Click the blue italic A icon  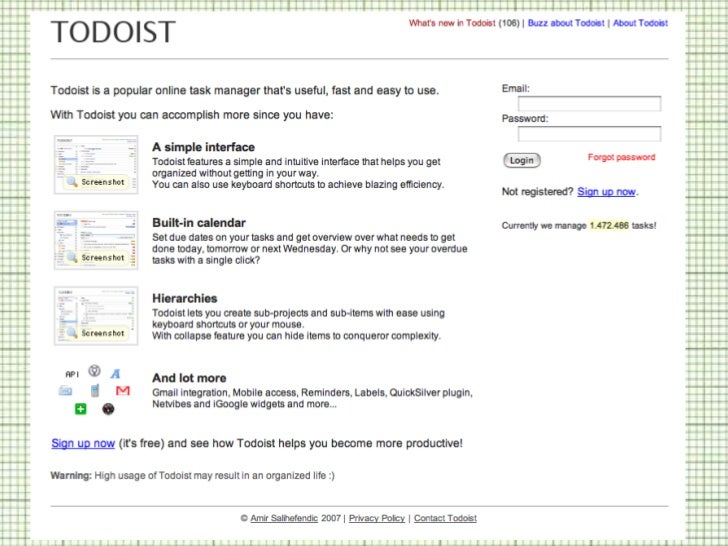coord(115,373)
